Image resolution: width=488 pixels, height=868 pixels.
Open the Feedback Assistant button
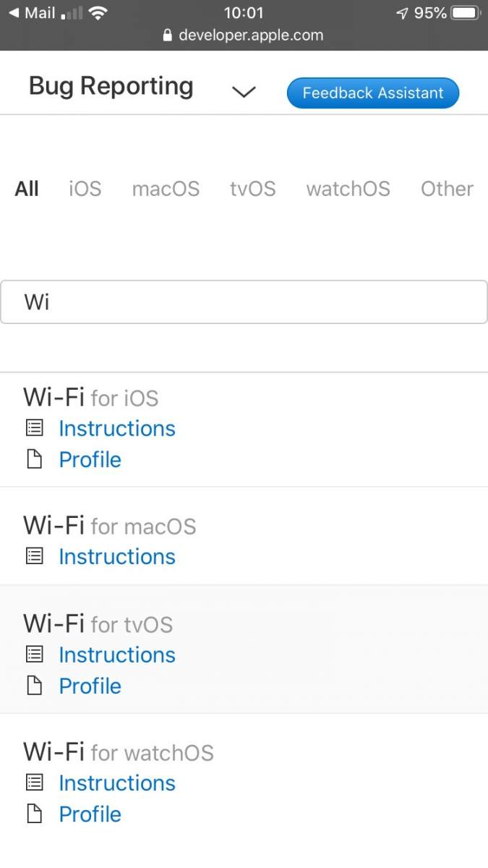tap(372, 93)
